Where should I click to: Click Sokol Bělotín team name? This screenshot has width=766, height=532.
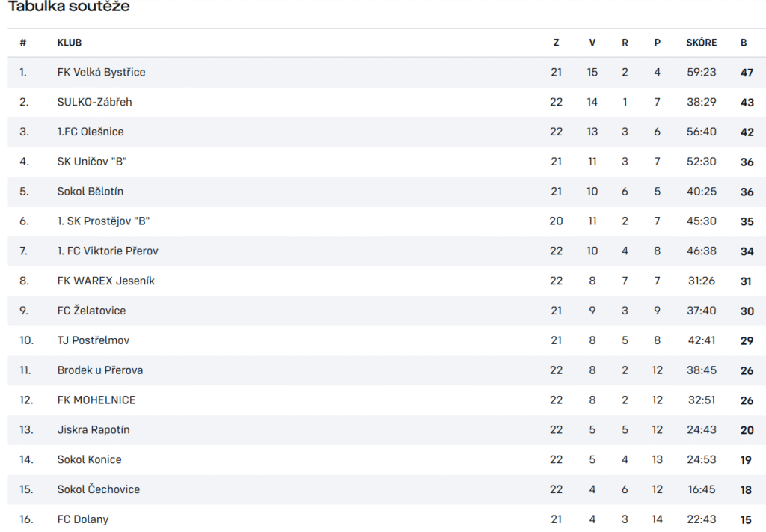click(x=91, y=192)
